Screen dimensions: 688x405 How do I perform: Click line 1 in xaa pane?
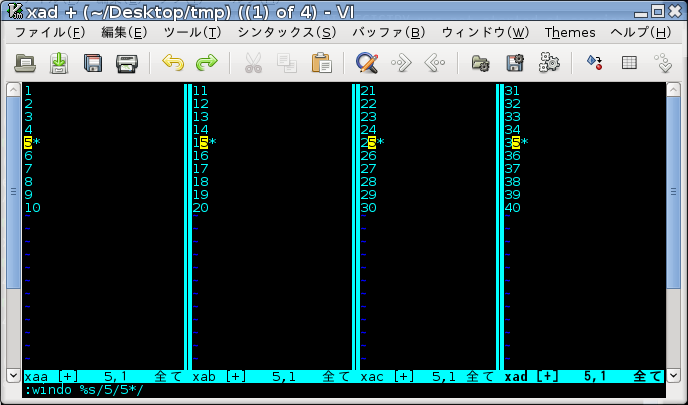(x=28, y=91)
